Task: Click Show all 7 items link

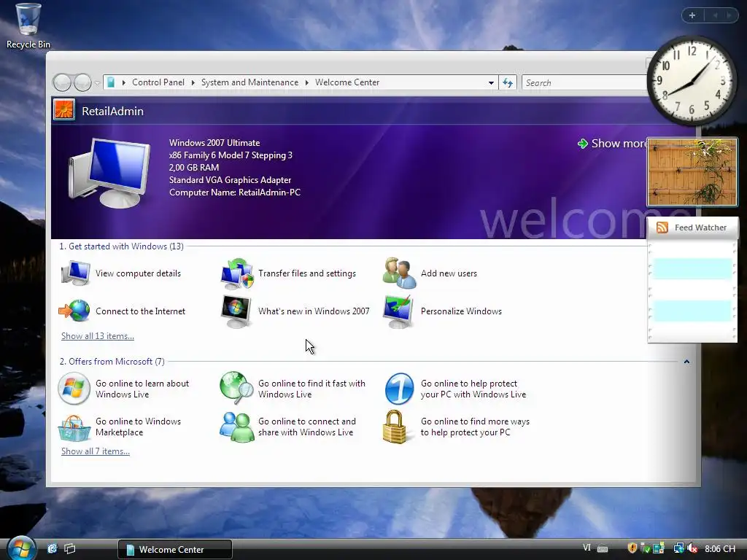Action: tap(96, 451)
